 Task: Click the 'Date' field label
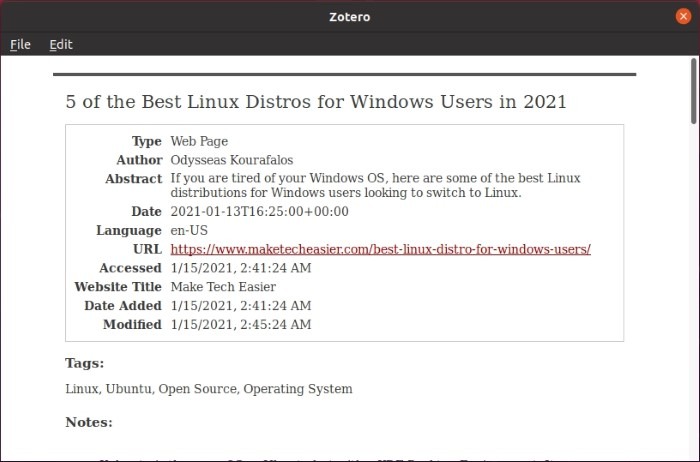click(146, 211)
